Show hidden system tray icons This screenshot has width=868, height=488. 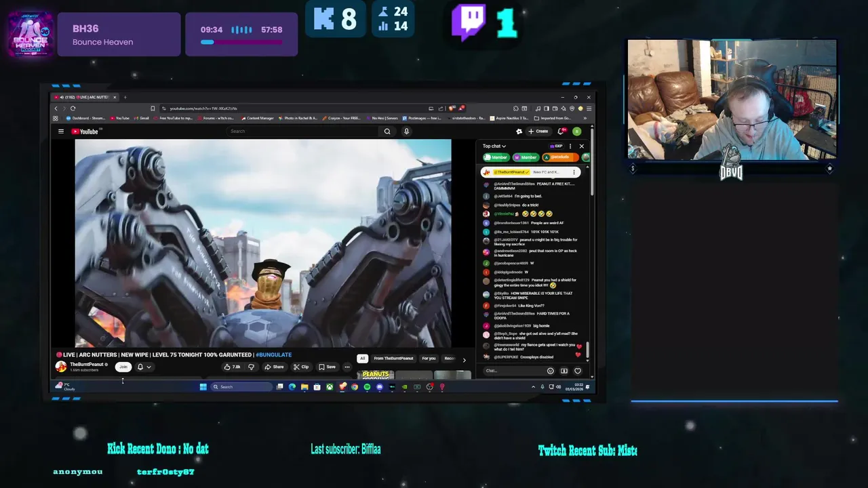click(533, 387)
